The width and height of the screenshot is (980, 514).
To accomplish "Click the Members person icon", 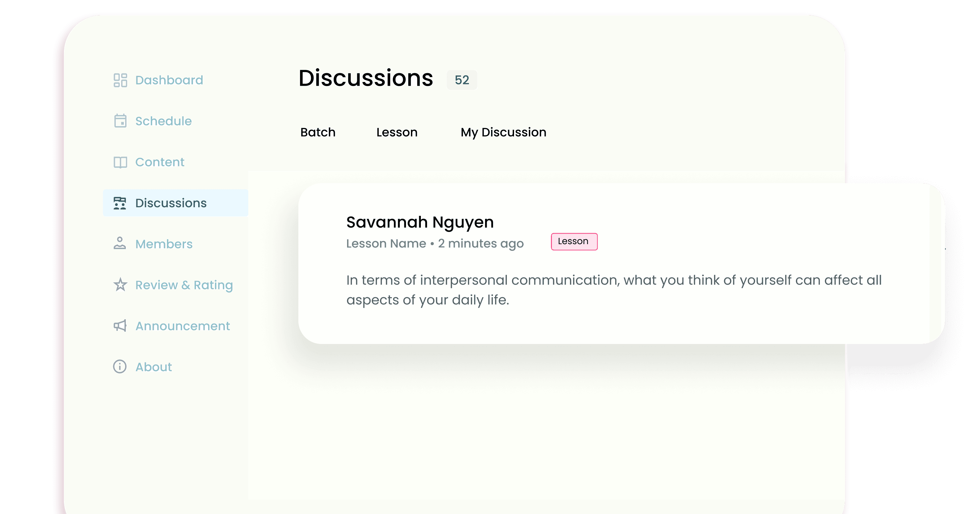I will (x=120, y=244).
